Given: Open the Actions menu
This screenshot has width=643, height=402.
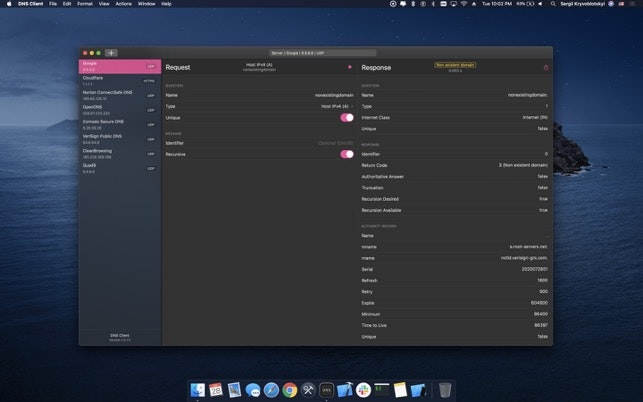Looking at the screenshot, I should [x=123, y=4].
